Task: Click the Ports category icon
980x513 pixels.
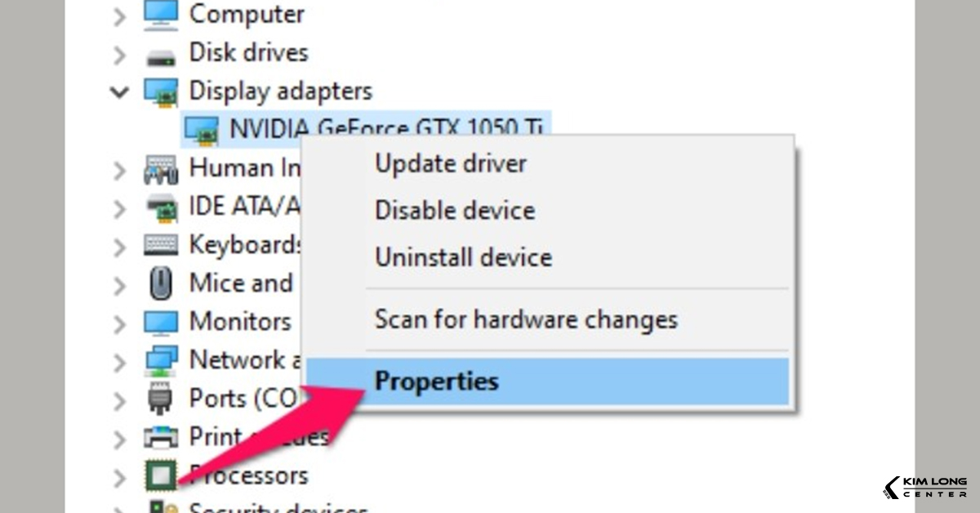Action: point(161,399)
